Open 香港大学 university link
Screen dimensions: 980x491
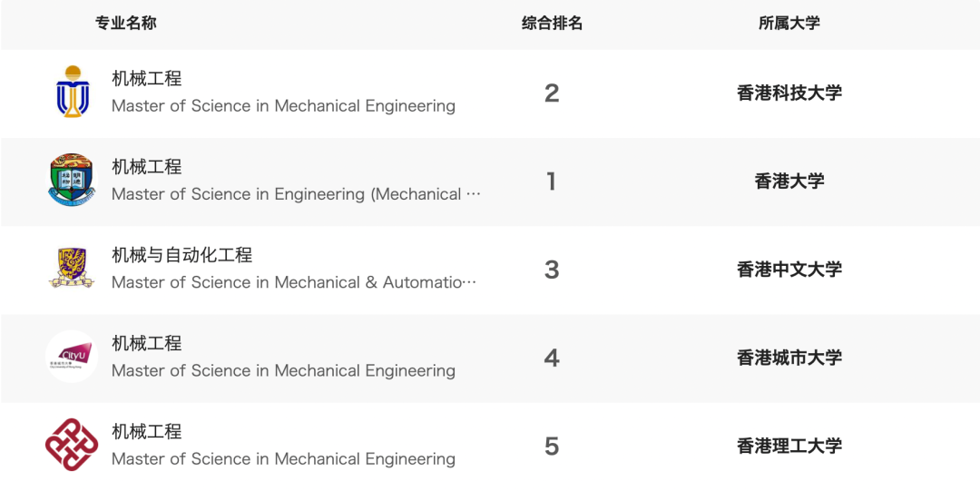pos(789,181)
